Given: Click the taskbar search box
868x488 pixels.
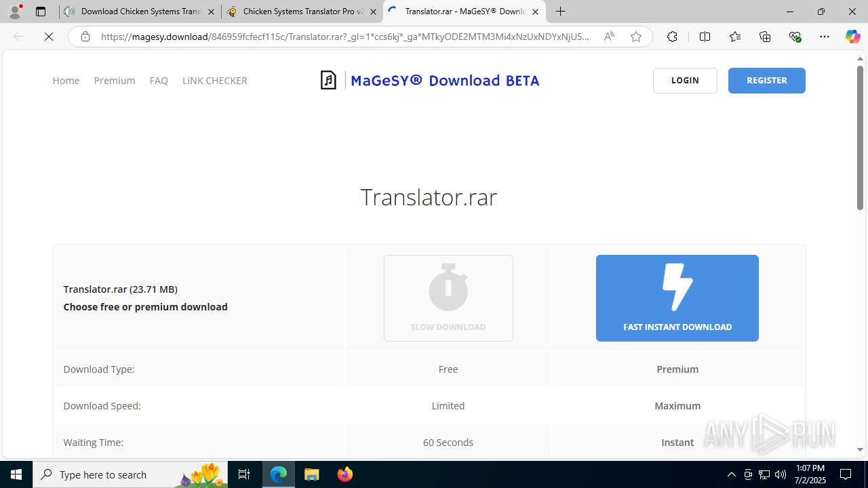Looking at the screenshot, I should [x=130, y=474].
